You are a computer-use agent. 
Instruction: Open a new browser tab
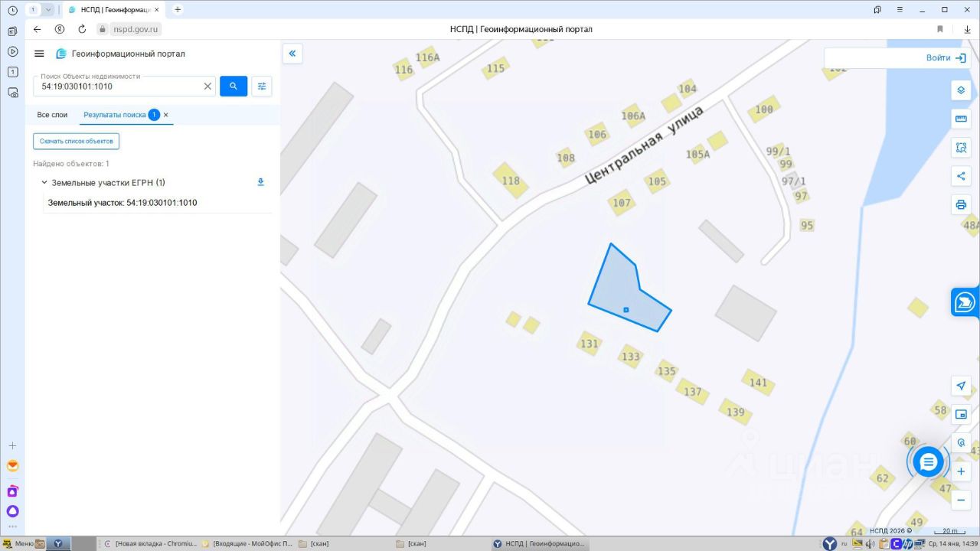point(178,9)
